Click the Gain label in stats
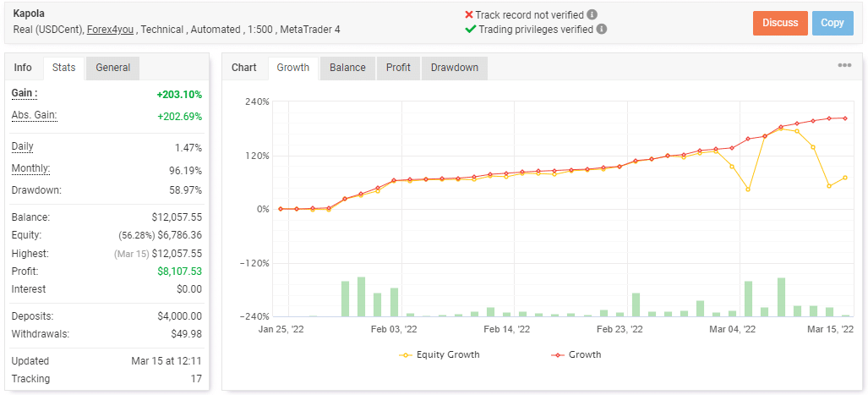 (x=25, y=93)
